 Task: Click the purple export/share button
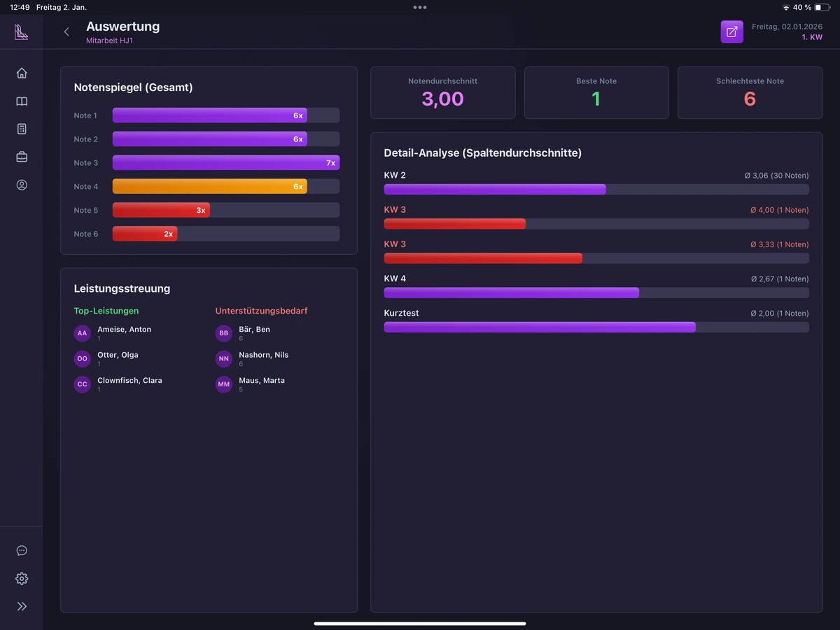tap(731, 31)
